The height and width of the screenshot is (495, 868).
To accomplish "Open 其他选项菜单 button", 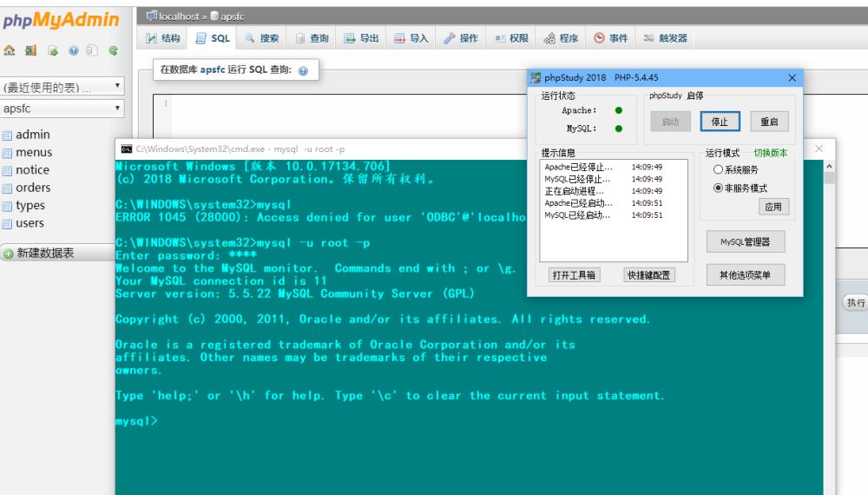I will coord(745,275).
